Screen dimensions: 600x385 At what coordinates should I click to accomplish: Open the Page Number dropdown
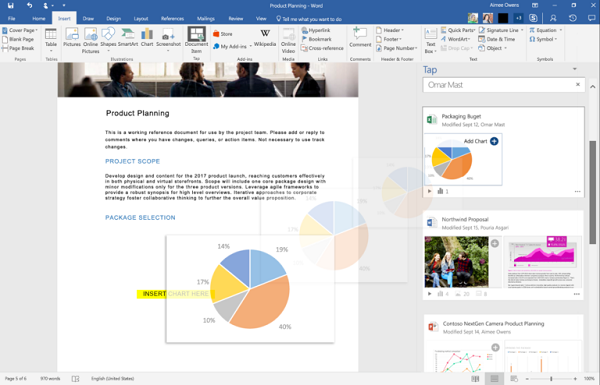tap(397, 48)
